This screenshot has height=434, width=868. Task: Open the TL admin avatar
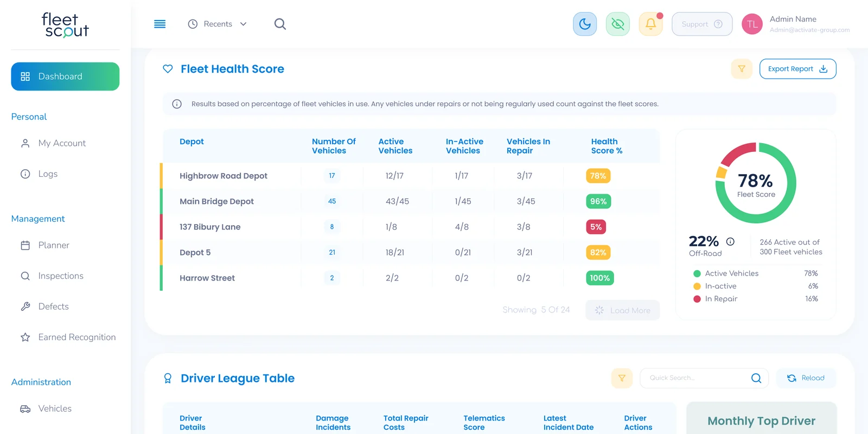[x=752, y=24]
